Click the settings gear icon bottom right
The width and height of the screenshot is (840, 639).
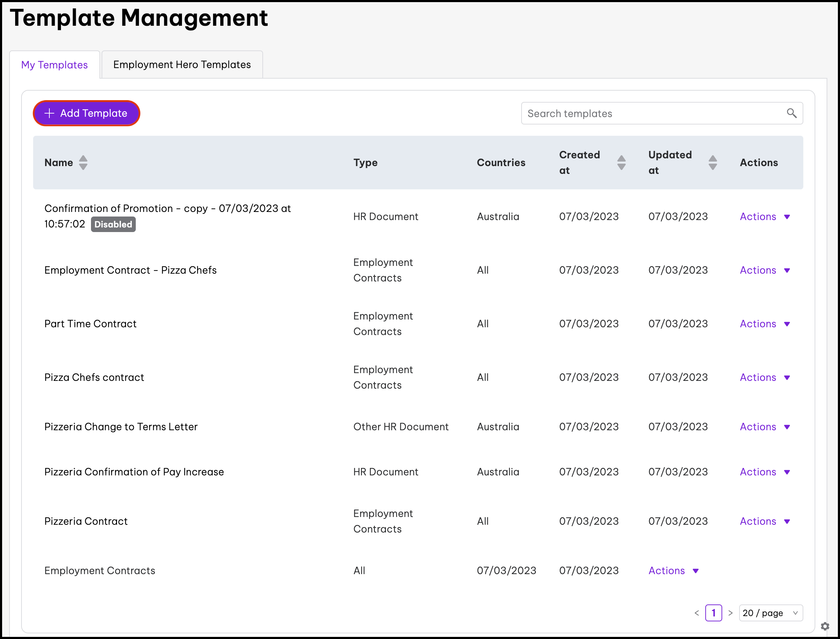coord(824,626)
